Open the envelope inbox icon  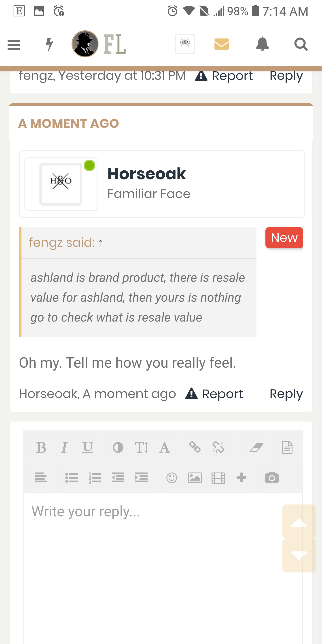(x=222, y=44)
